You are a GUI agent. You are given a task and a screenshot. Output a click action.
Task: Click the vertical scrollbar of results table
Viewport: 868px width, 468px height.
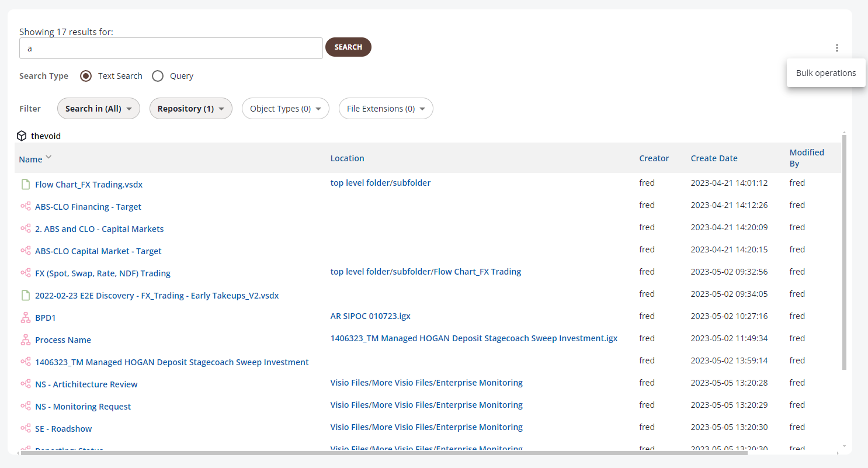coord(844,251)
